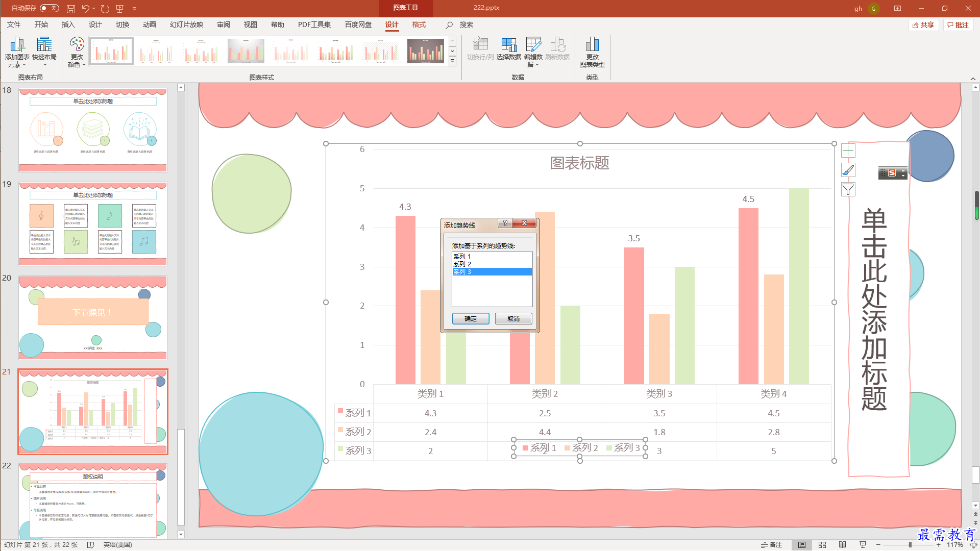Expand chart styles gallery More arrow

coord(452,61)
